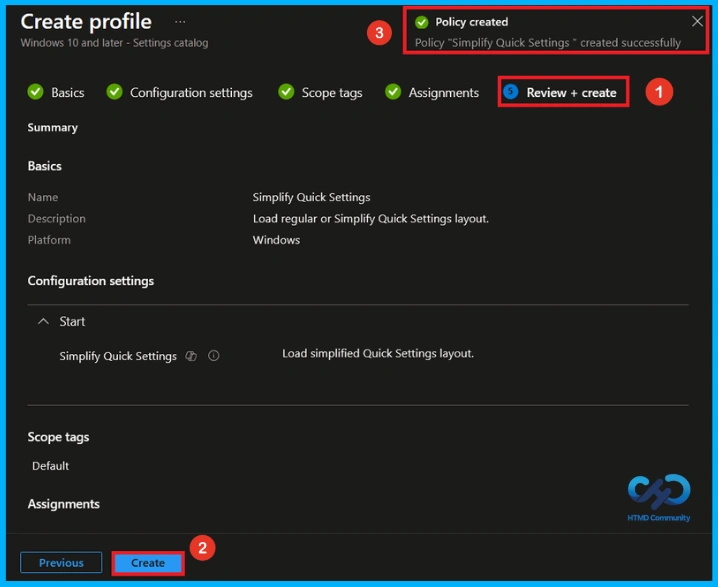Click the Configuration settings section heading
The height and width of the screenshot is (587, 718).
91,281
